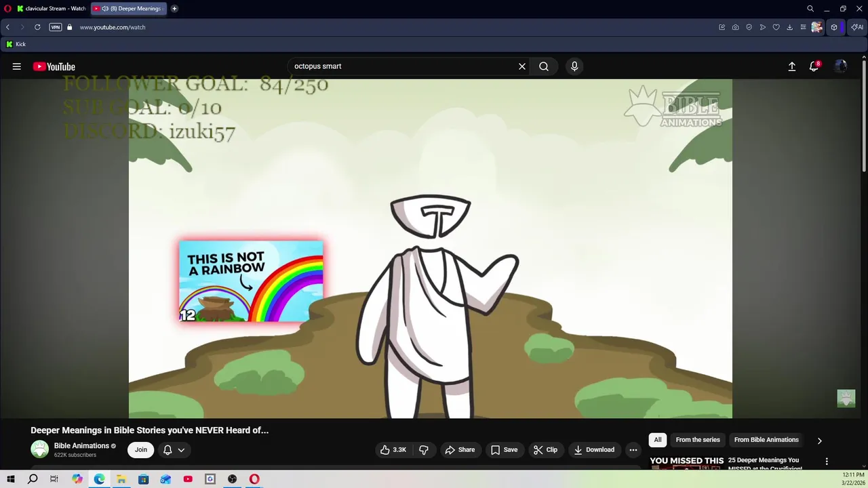Open Opera tab search magnifier
This screenshot has width=868, height=488.
click(810, 9)
